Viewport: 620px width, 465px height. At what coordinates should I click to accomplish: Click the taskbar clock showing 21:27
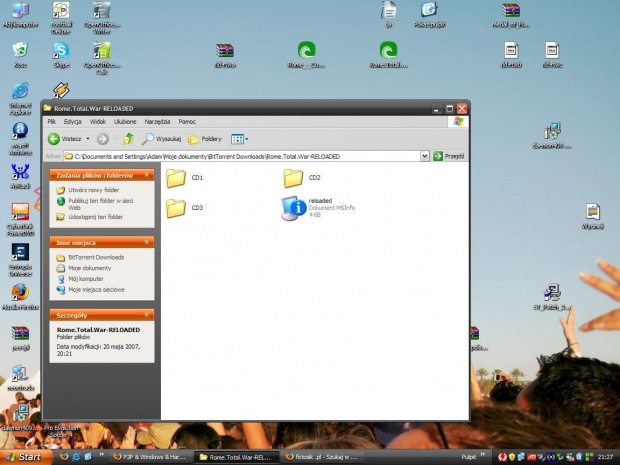click(605, 457)
